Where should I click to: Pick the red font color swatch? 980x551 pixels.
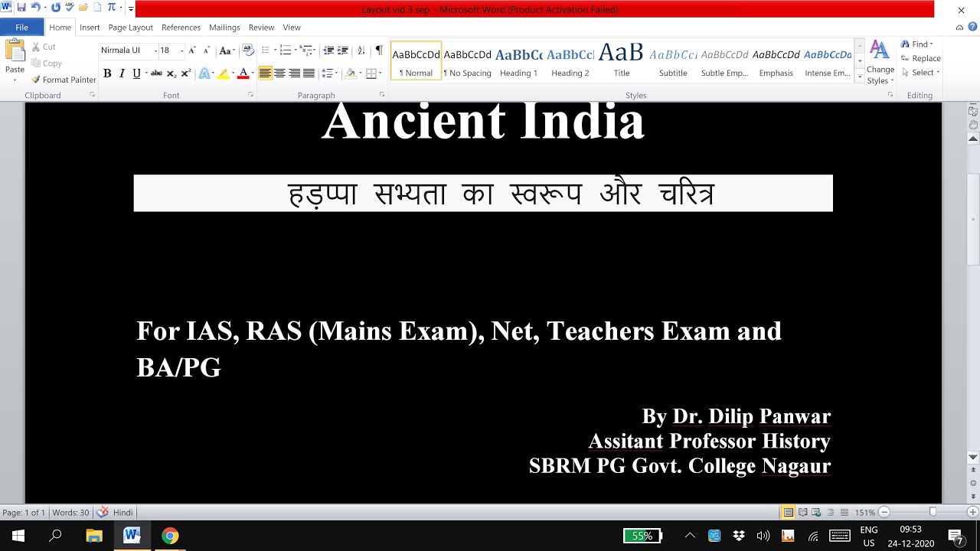coord(243,73)
